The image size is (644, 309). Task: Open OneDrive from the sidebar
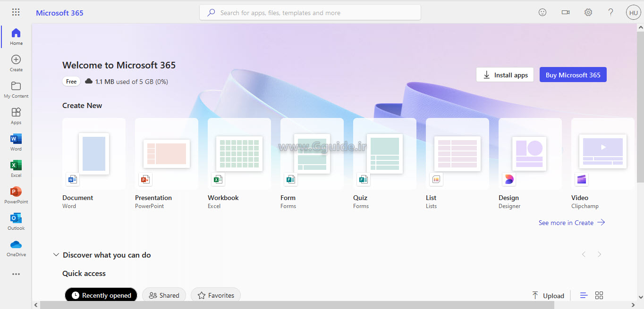pyautogui.click(x=16, y=248)
